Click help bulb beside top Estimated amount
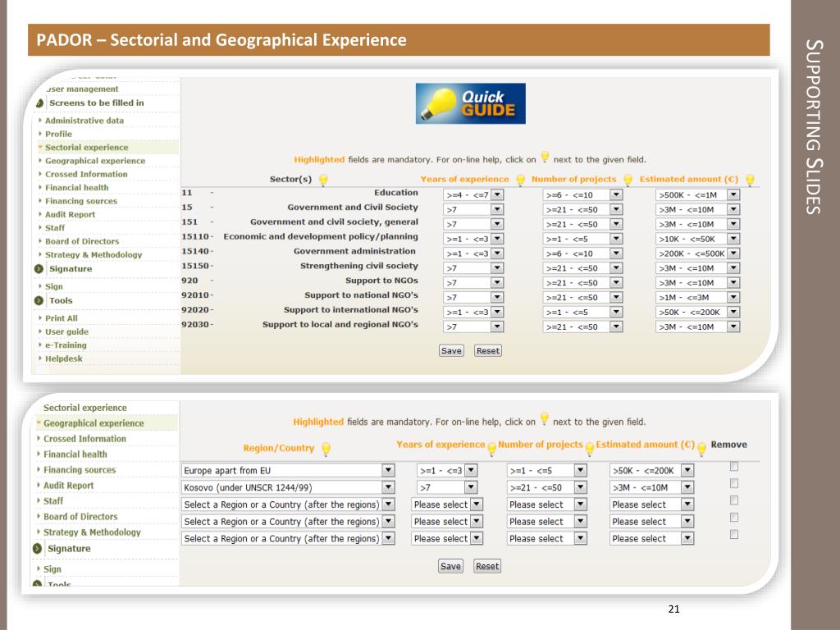 click(x=750, y=180)
